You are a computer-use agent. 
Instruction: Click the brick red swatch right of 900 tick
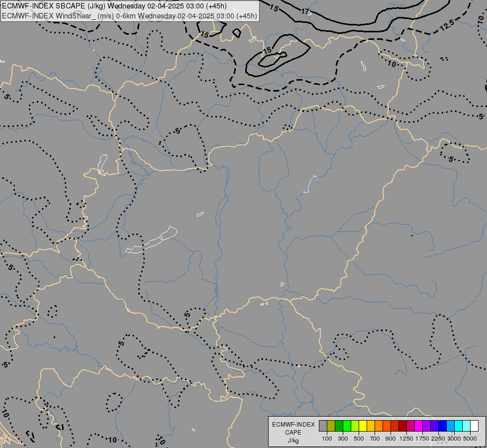point(394,426)
